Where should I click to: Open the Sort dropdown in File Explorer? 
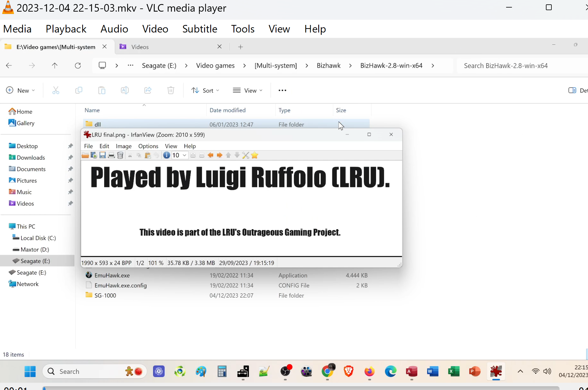coord(205,91)
